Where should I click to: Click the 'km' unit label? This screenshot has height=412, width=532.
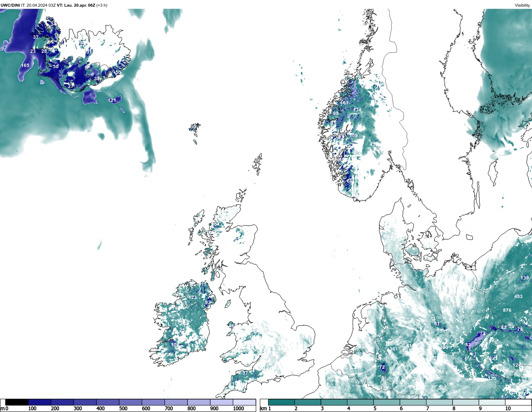coord(264,409)
